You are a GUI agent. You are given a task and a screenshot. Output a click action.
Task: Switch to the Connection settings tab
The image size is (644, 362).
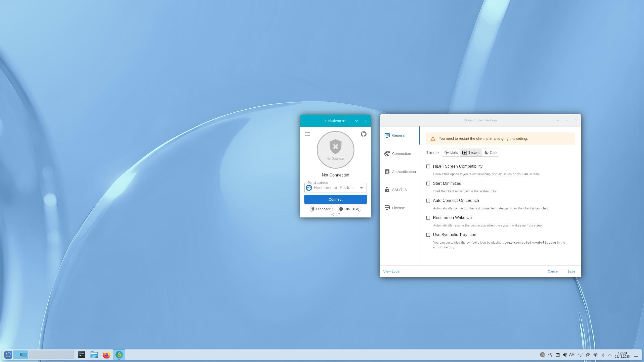tap(401, 154)
